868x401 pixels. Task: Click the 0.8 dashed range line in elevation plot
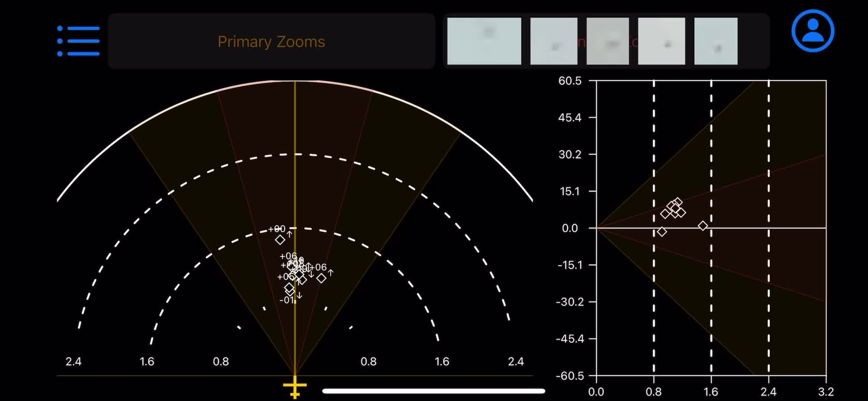[x=654, y=228]
